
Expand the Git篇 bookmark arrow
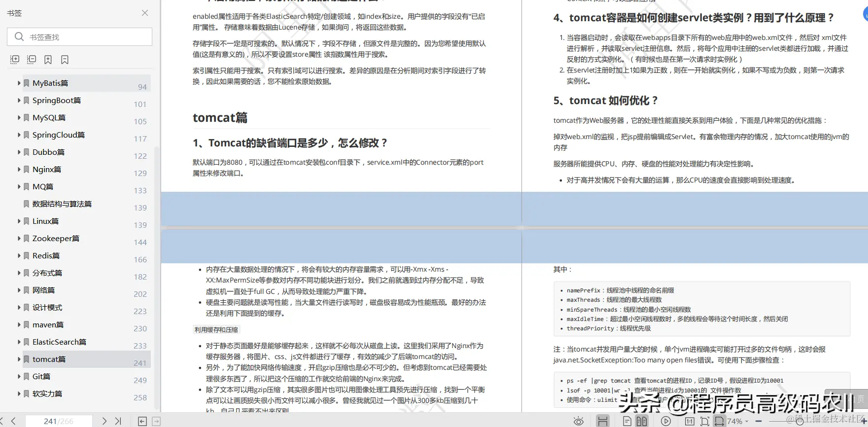[x=19, y=376]
